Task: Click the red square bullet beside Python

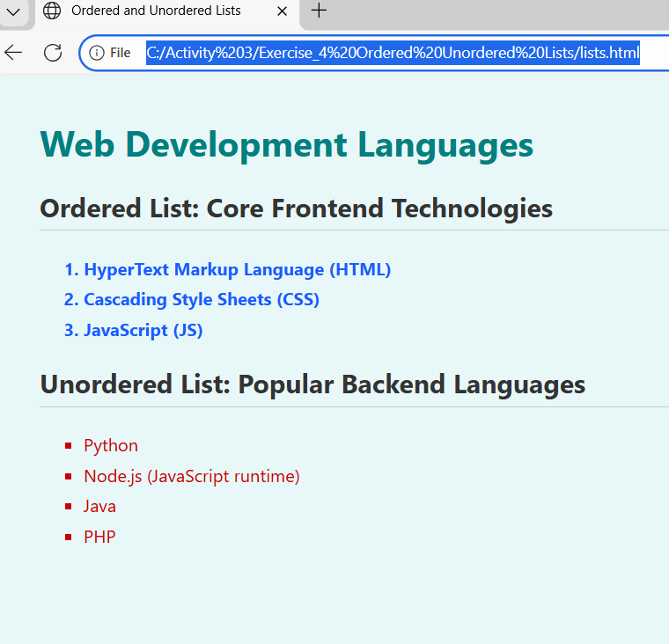Action: click(x=68, y=446)
